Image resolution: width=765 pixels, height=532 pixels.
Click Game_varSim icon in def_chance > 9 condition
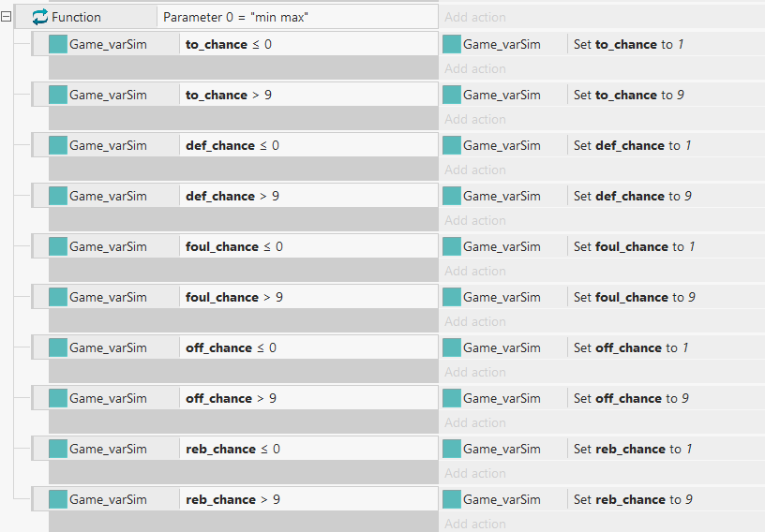coord(58,196)
